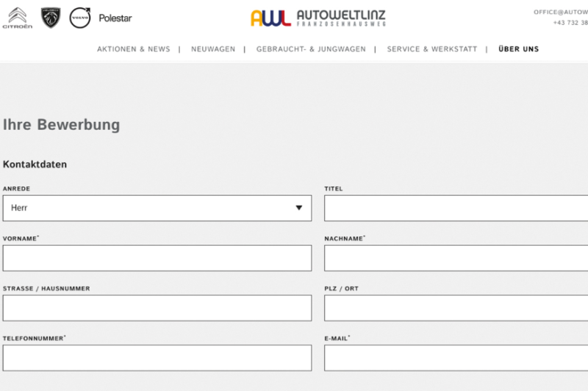The width and height of the screenshot is (588, 391).
Task: Select the Über Uns menu item
Action: point(518,49)
